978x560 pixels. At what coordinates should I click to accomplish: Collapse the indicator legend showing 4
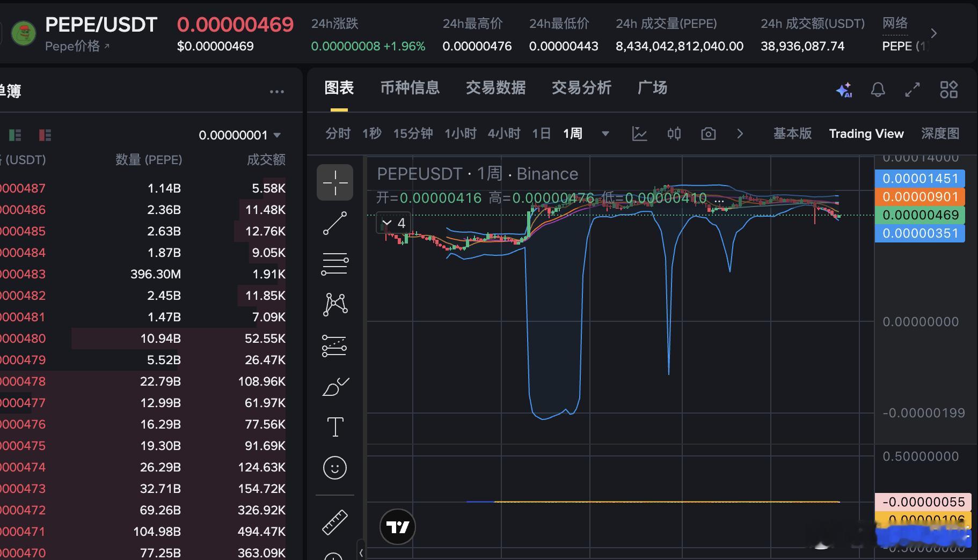click(394, 223)
